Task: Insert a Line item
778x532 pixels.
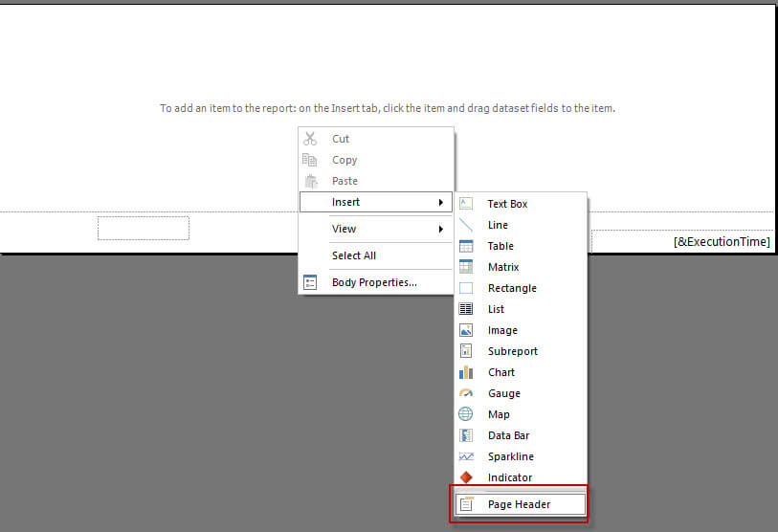Action: tap(521, 225)
